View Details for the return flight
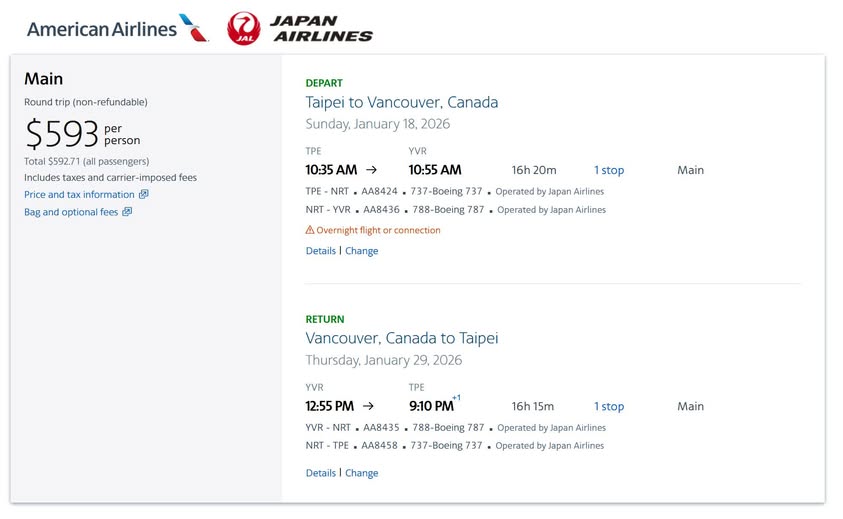This screenshot has height=519, width=843. coord(320,473)
